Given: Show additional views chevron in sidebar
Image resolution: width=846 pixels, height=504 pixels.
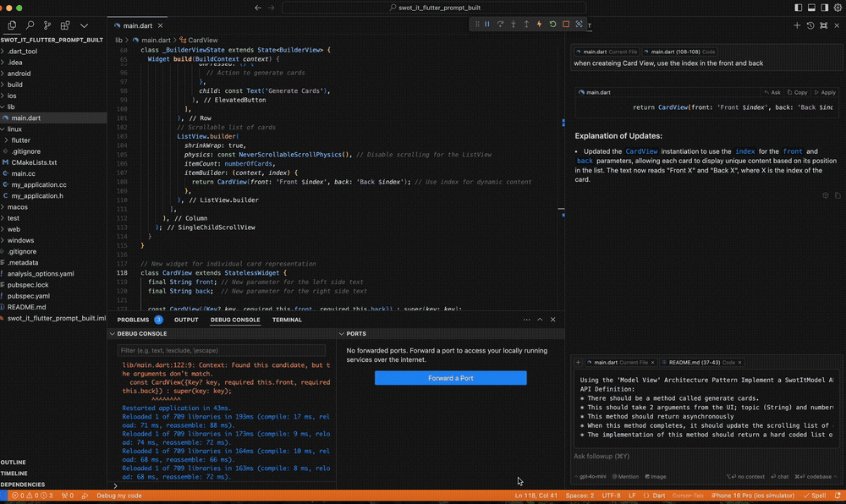Looking at the screenshot, I should [x=84, y=25].
